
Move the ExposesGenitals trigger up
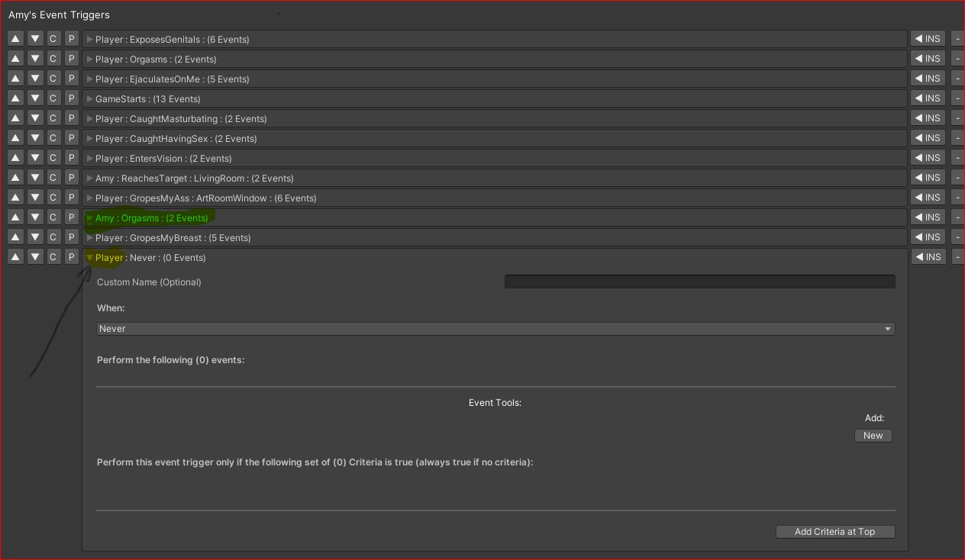tap(15, 38)
